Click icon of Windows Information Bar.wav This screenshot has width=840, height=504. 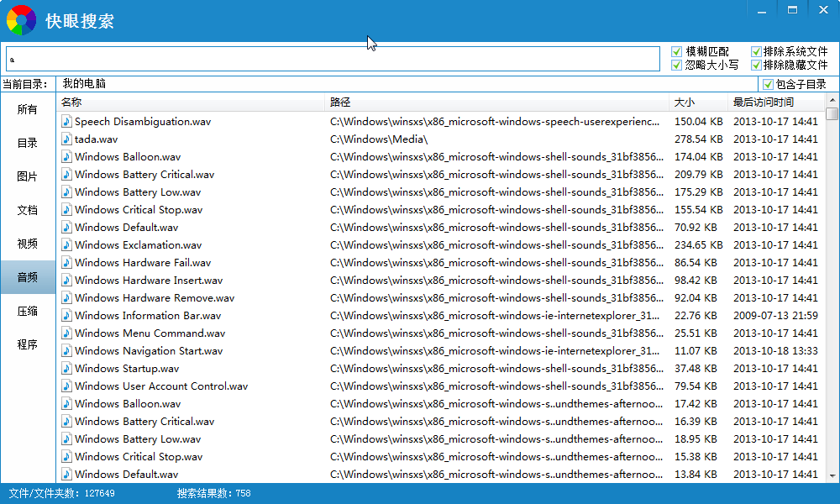pos(67,316)
